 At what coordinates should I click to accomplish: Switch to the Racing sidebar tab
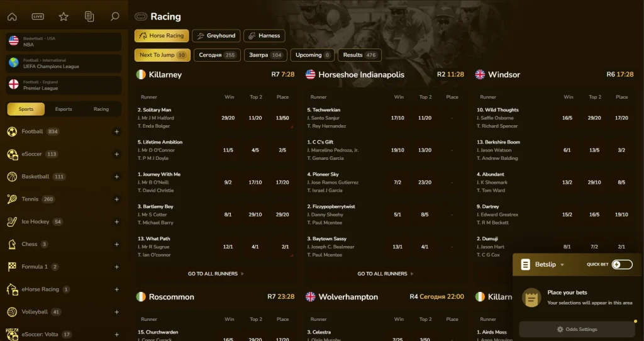pos(101,109)
